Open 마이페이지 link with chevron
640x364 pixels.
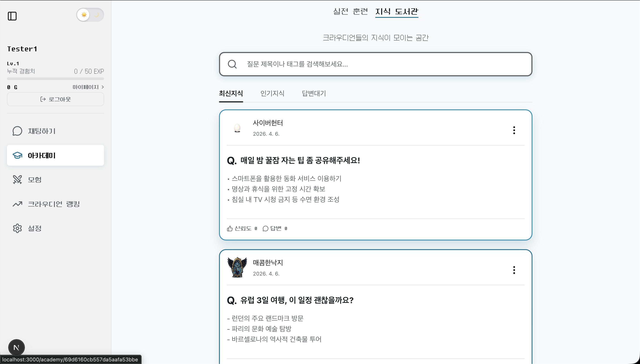point(88,87)
